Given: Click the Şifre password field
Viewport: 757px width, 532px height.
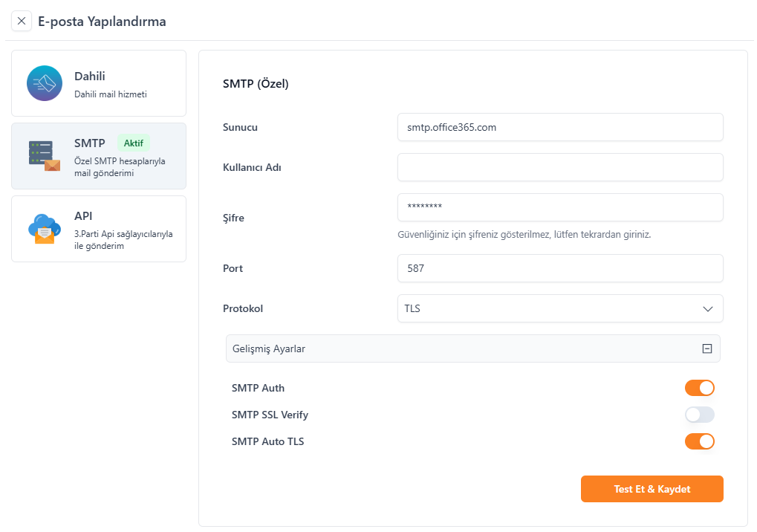Looking at the screenshot, I should (560, 207).
